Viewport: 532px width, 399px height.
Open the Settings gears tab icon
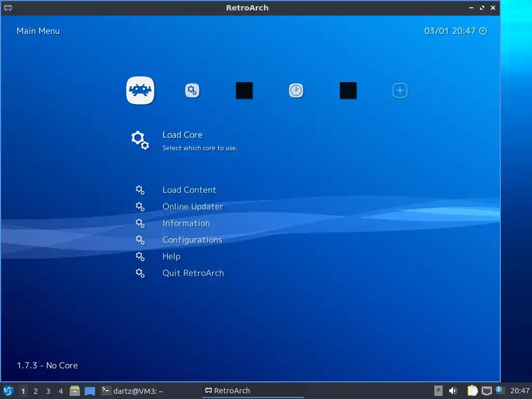[192, 90]
